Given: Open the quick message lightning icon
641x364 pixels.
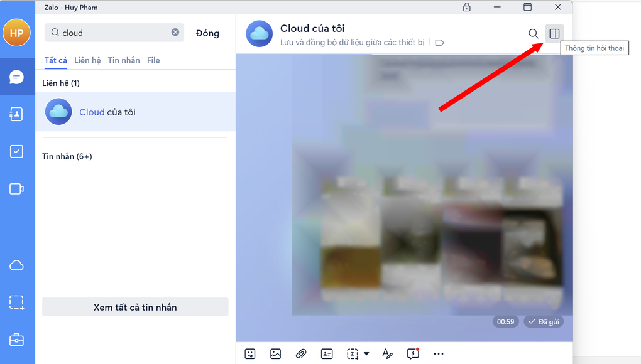Looking at the screenshot, I should click(414, 353).
